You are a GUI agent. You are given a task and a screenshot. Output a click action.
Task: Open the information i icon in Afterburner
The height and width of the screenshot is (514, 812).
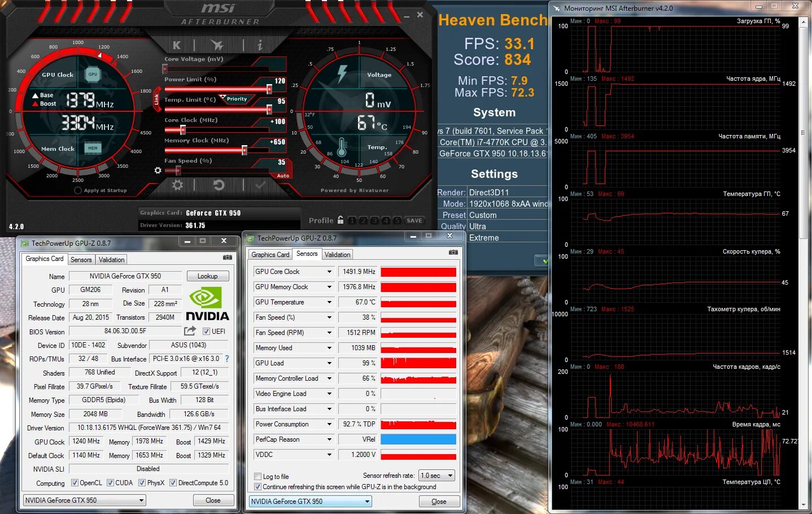tap(260, 45)
